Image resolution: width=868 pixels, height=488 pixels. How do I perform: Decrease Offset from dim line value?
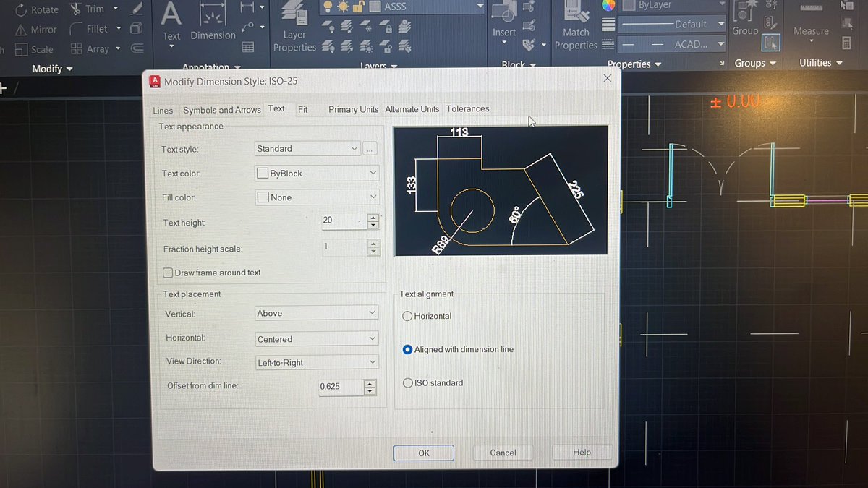pos(370,391)
